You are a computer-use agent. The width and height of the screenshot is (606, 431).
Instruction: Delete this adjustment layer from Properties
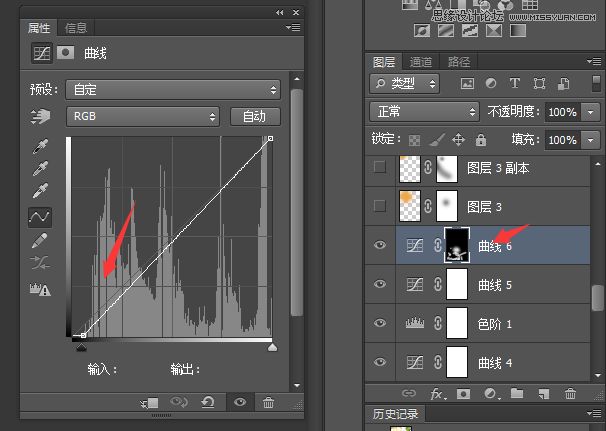[268, 402]
